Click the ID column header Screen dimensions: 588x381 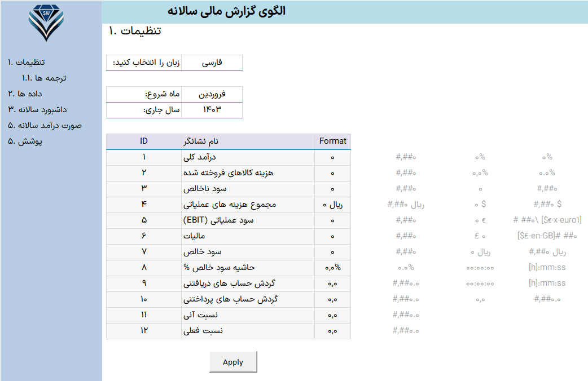(144, 141)
